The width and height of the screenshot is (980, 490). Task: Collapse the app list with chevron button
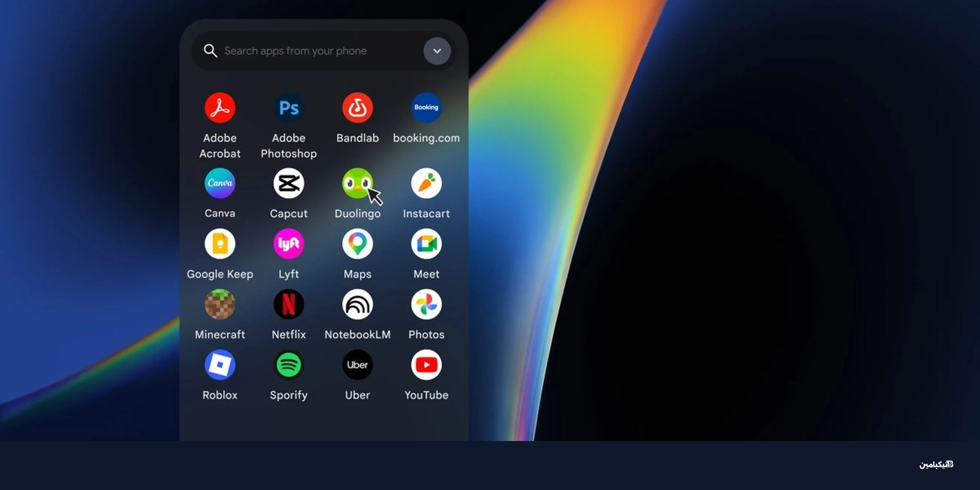click(437, 51)
